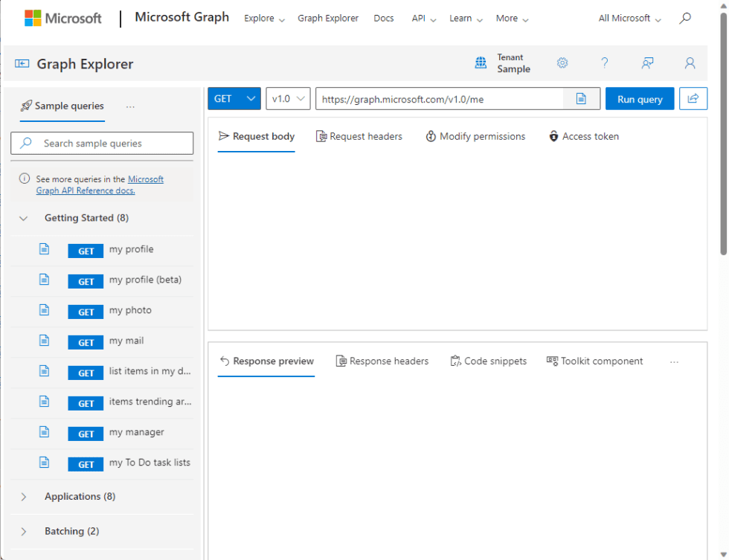Collapse the Getting Started section
Screen dimensions: 729x560
(22, 218)
